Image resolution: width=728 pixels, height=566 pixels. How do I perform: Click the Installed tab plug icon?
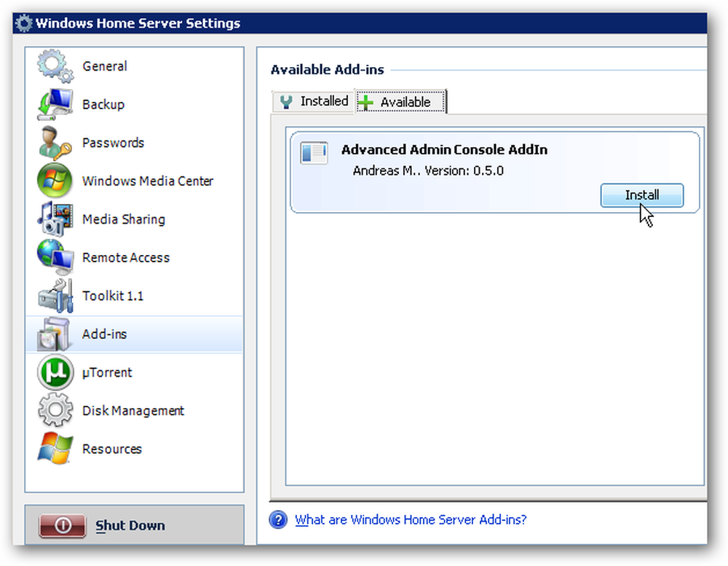(x=286, y=102)
